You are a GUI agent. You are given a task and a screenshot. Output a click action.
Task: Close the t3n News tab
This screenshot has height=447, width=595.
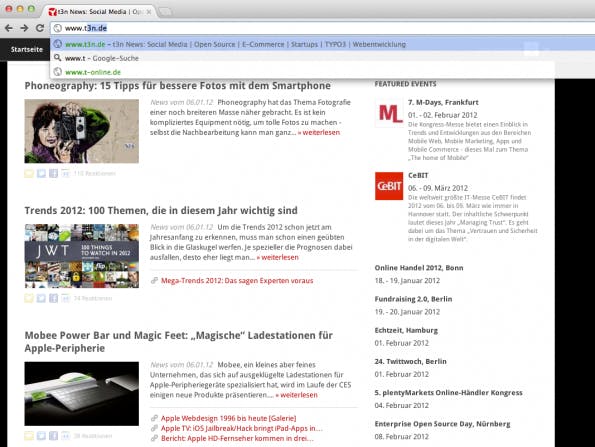tap(149, 12)
